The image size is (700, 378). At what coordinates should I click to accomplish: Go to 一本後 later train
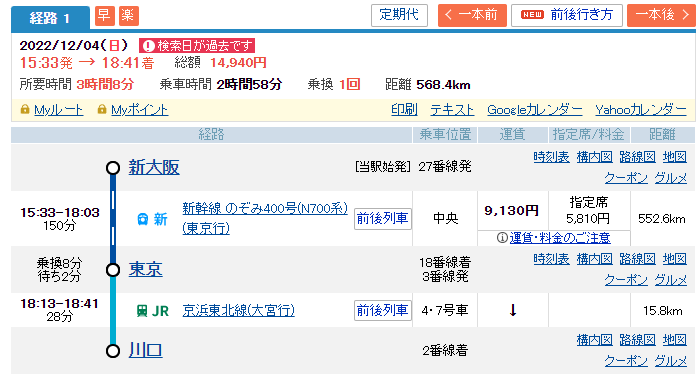click(662, 15)
